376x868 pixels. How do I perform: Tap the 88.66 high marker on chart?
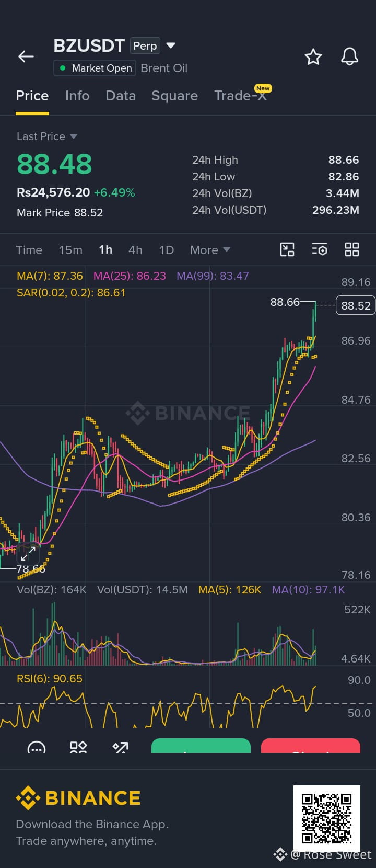tap(285, 302)
